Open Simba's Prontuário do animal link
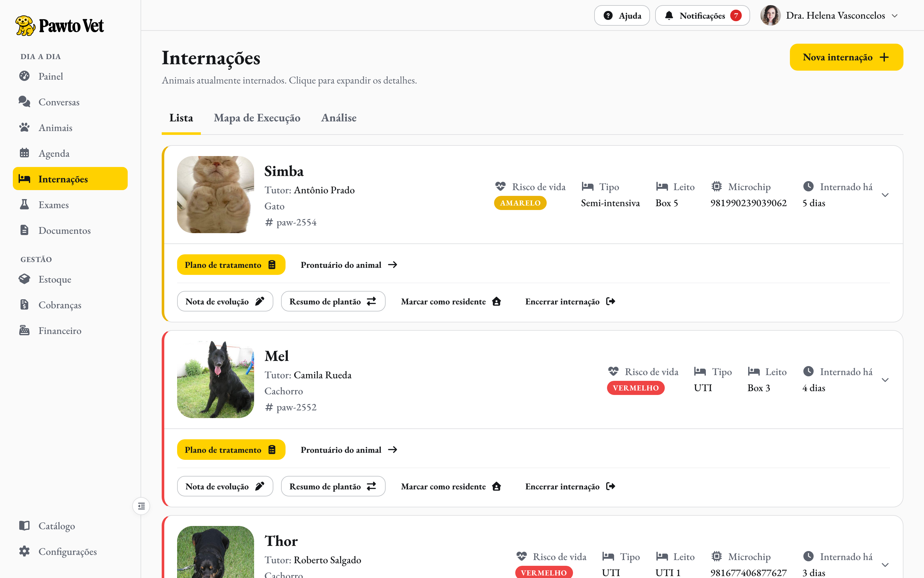 [x=349, y=265]
